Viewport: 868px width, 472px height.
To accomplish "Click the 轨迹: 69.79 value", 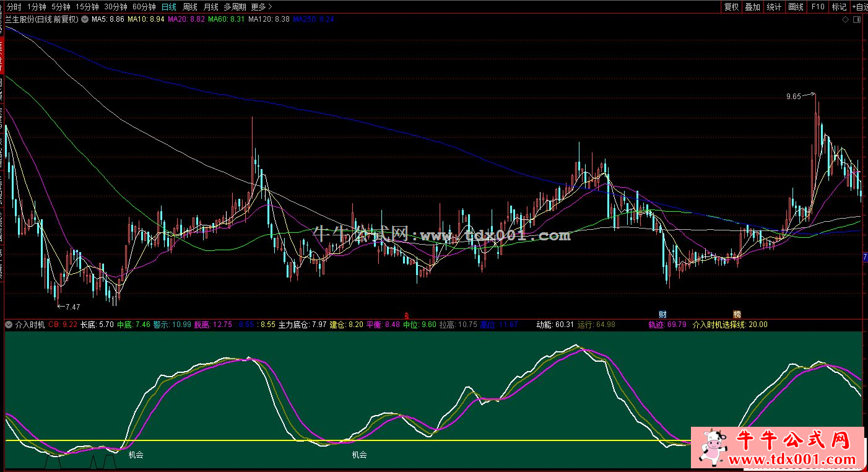I will (667, 325).
